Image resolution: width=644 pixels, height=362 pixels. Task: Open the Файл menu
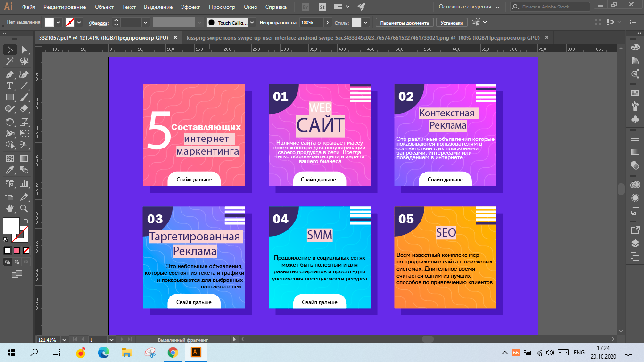(29, 7)
